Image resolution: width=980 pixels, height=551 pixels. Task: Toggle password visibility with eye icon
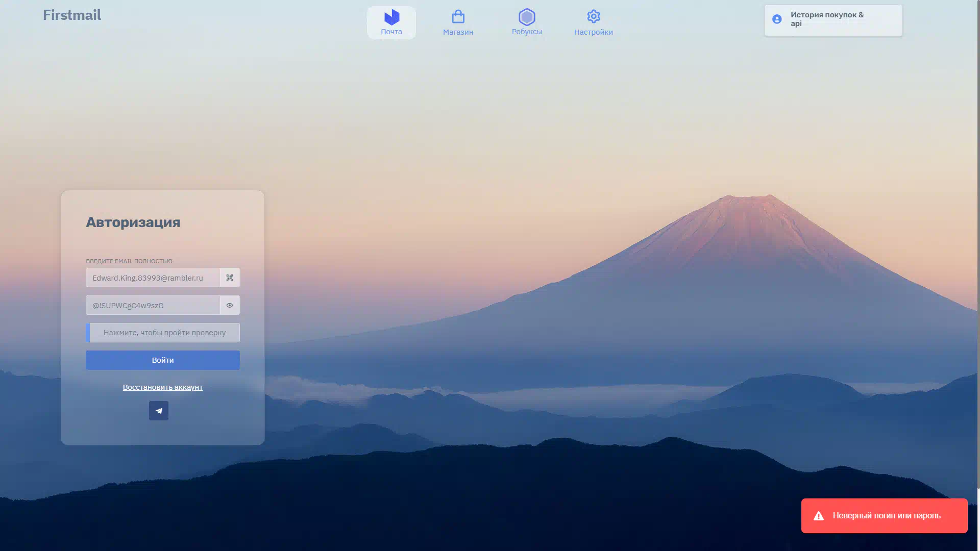point(230,306)
